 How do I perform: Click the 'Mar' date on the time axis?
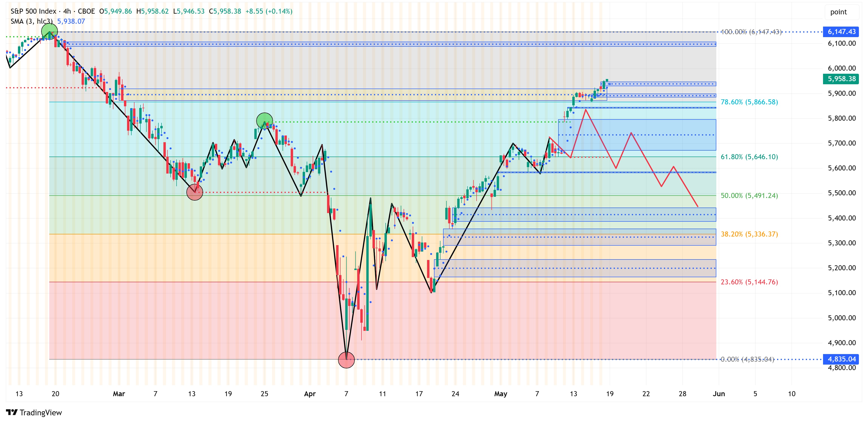[x=119, y=394]
